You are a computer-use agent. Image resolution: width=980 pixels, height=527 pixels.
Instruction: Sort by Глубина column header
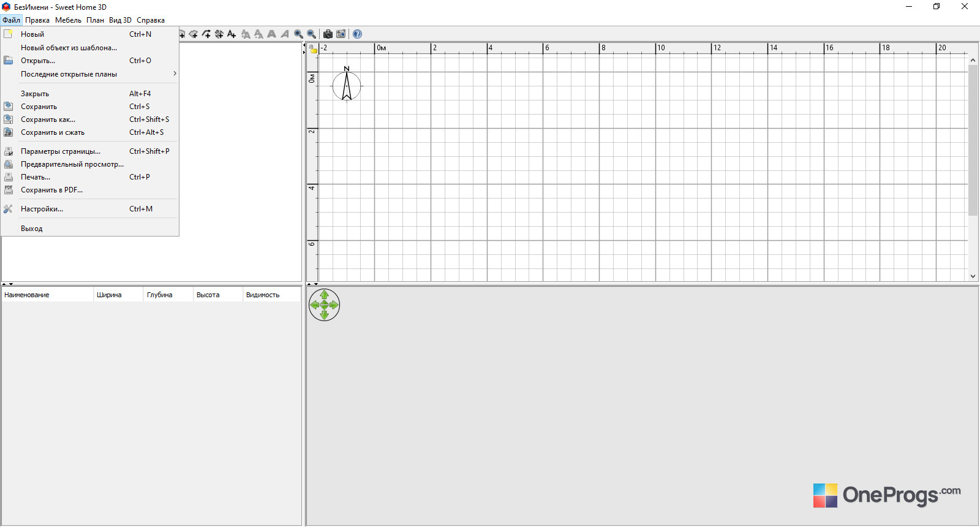[168, 295]
